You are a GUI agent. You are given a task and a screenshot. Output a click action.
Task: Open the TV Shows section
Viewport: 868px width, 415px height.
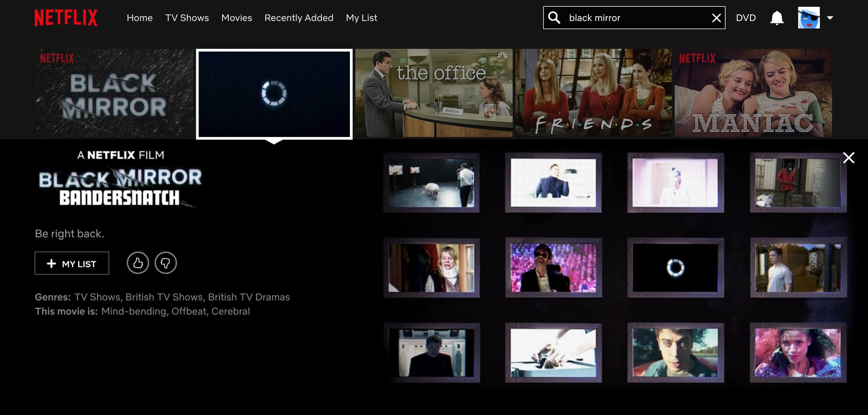click(x=187, y=18)
